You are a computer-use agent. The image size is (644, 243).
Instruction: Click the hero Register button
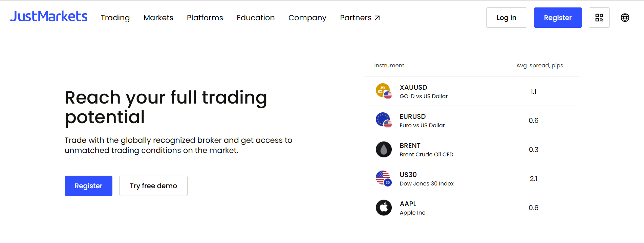point(88,186)
